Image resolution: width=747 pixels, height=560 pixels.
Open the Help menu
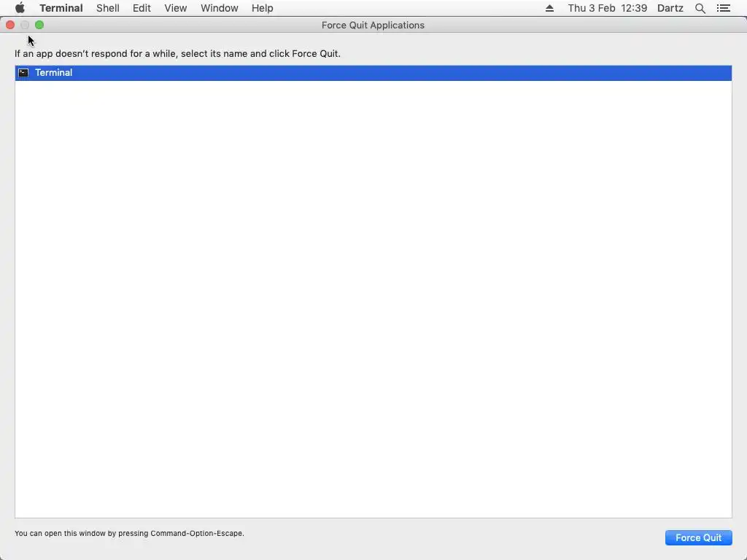coord(262,8)
